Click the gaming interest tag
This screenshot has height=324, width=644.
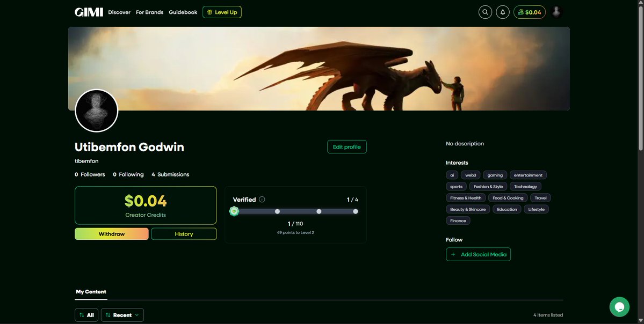tap(495, 175)
